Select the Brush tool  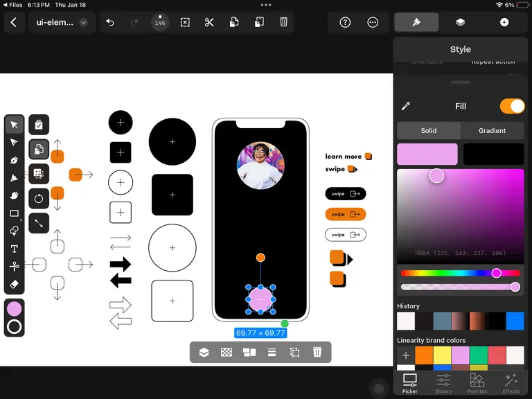pyautogui.click(x=15, y=195)
